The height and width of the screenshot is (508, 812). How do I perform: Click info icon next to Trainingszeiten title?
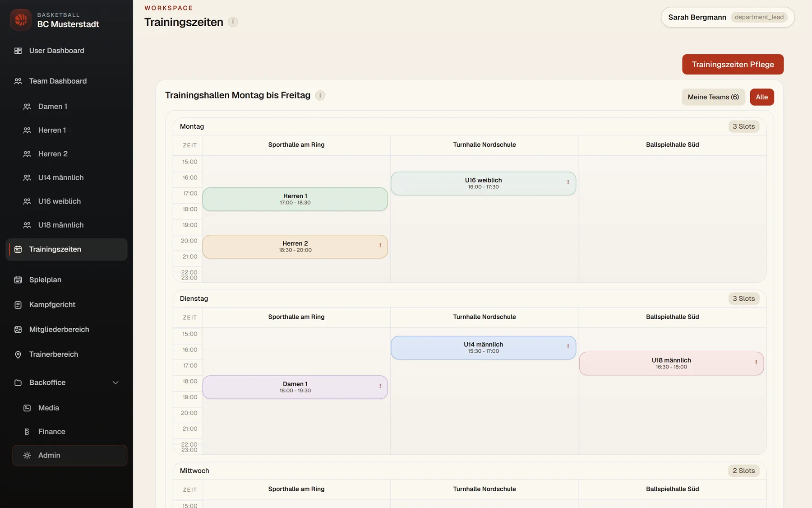[233, 22]
